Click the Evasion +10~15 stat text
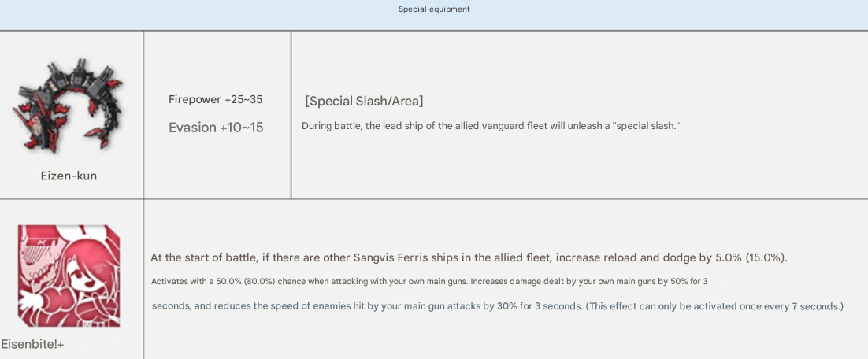 click(x=216, y=128)
